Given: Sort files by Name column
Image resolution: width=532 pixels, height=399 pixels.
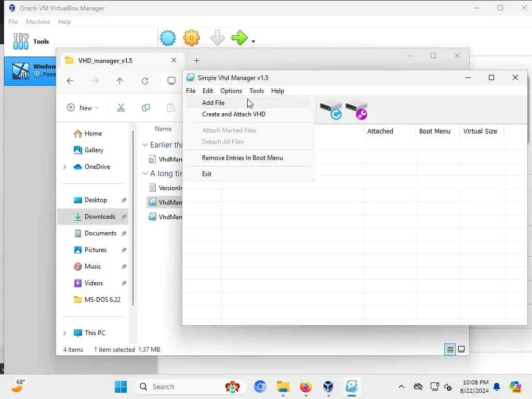Looking at the screenshot, I should click(163, 129).
